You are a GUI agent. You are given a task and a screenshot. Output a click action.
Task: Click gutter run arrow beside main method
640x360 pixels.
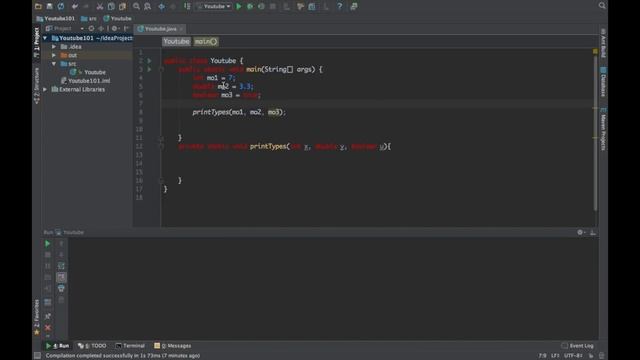pyautogui.click(x=149, y=69)
